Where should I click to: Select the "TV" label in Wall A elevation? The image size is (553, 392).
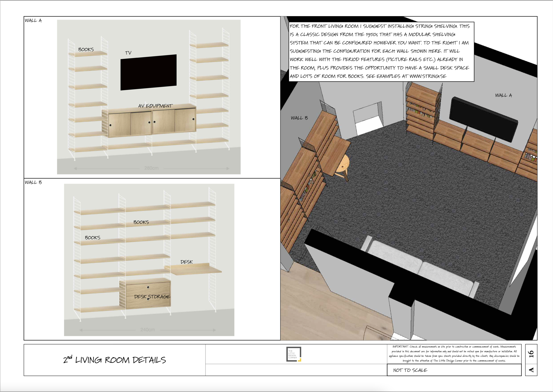pyautogui.click(x=128, y=53)
